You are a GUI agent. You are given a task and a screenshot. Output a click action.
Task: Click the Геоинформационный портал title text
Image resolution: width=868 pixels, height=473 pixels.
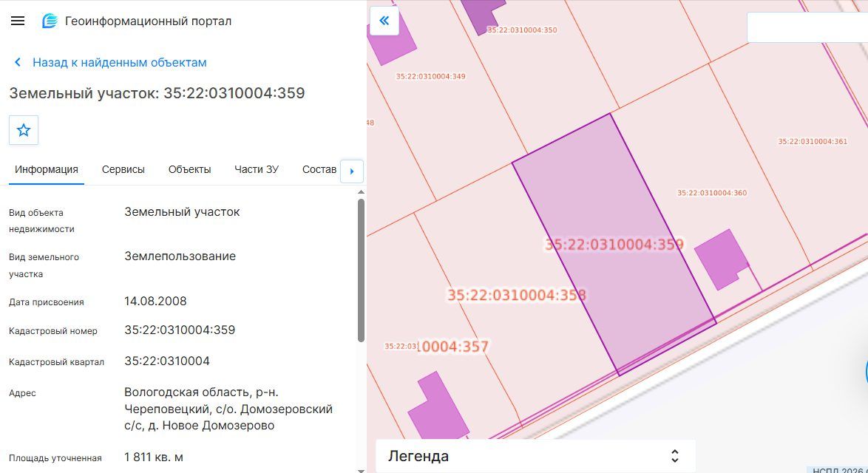149,21
